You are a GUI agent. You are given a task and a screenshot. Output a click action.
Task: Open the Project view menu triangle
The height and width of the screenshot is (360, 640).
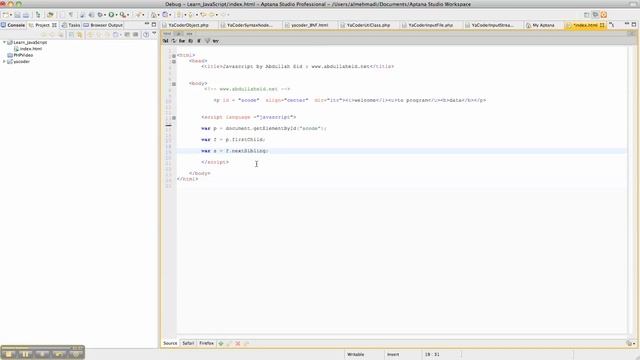154,34
